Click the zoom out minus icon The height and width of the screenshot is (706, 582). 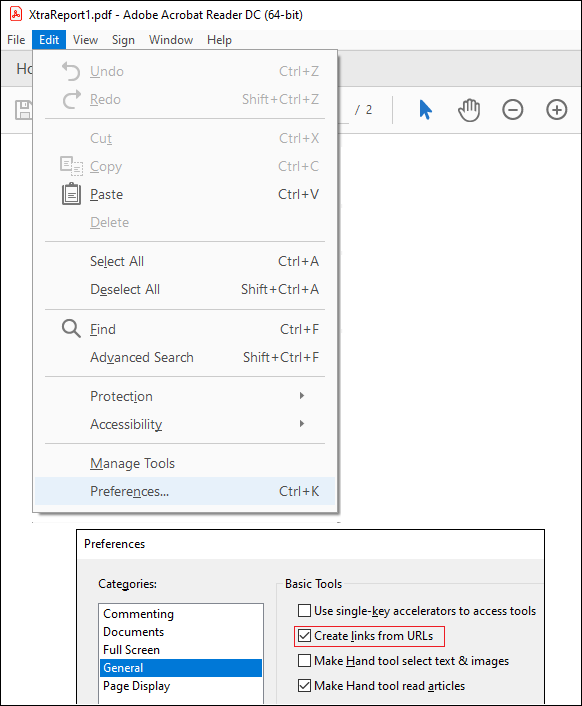coord(513,110)
